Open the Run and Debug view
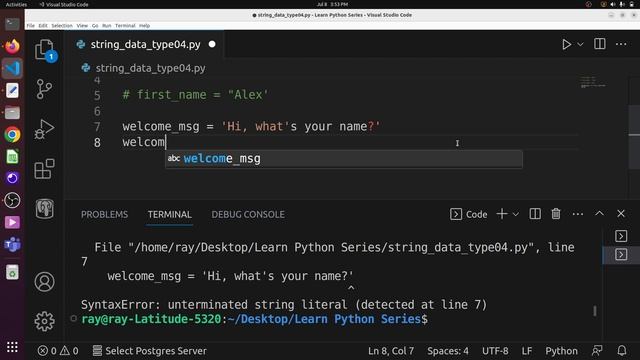 (44, 129)
